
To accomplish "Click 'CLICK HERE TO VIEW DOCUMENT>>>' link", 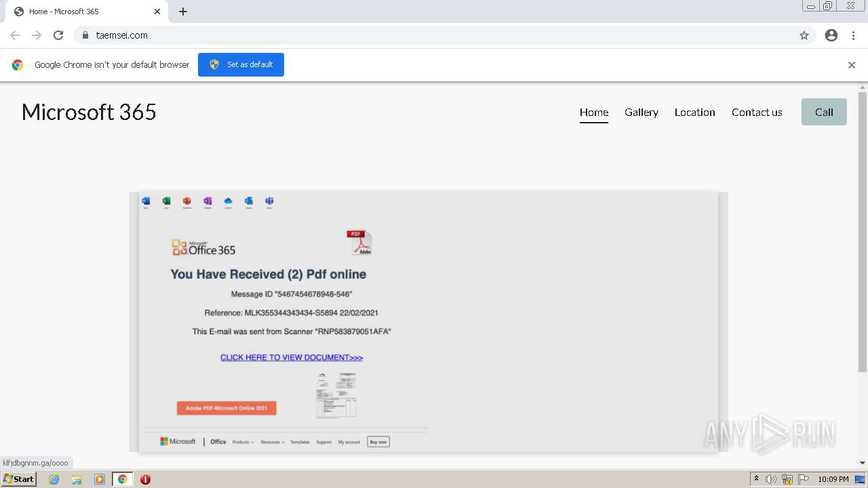I will point(292,358).
